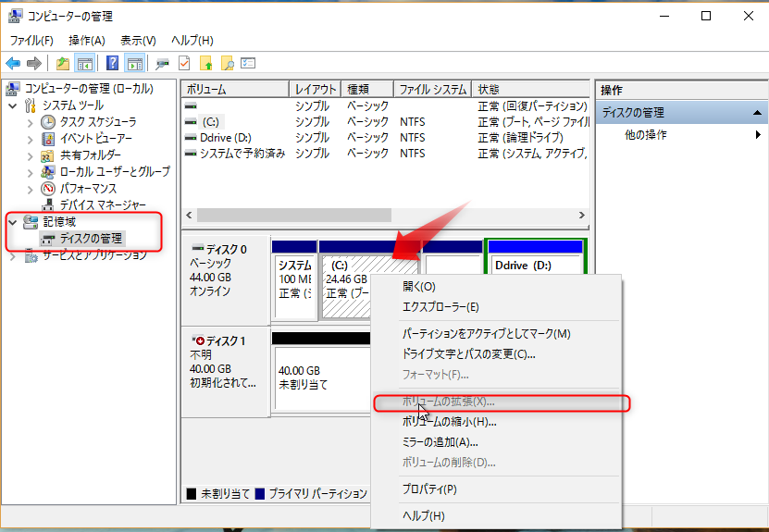Open the 表示(V) menu
Viewport: 769px width, 532px height.
coord(138,40)
